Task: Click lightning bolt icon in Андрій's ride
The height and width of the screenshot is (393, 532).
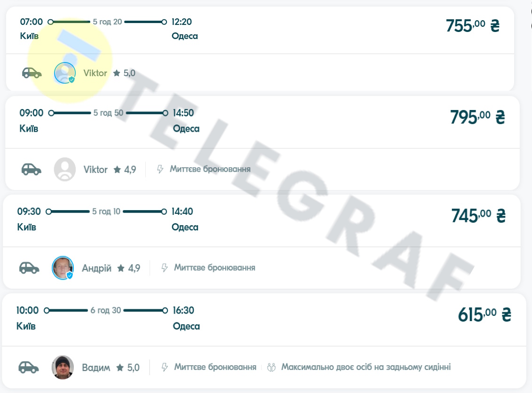Action: click(x=165, y=267)
